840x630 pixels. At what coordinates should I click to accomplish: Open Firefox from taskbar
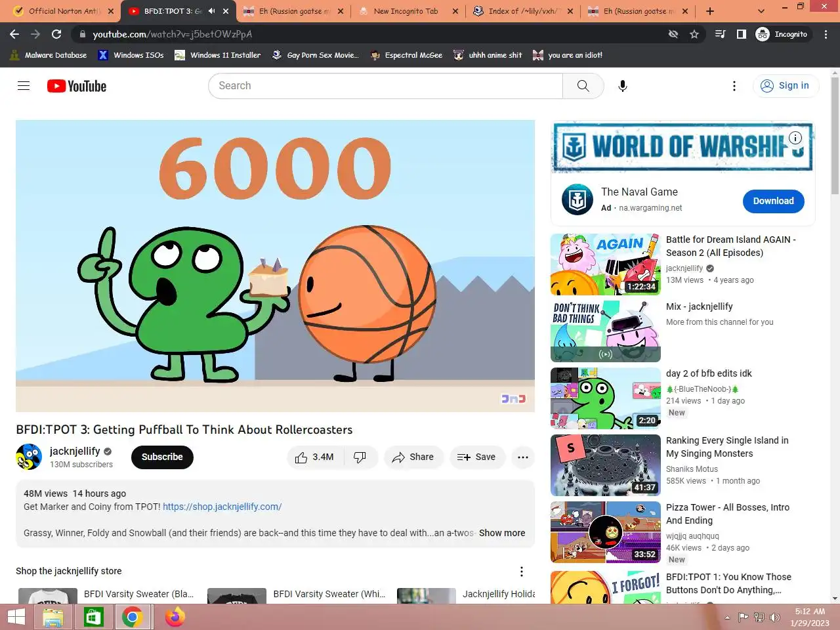[x=175, y=617]
